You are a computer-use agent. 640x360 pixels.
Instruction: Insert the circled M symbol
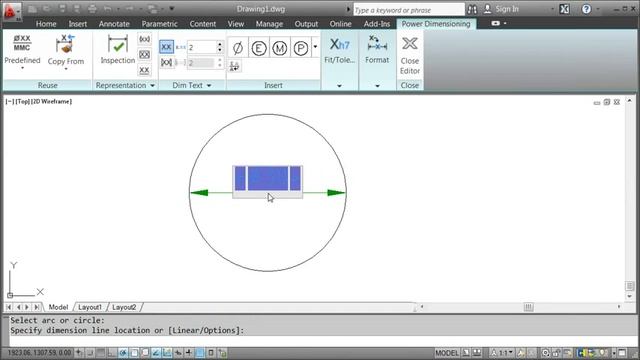280,48
